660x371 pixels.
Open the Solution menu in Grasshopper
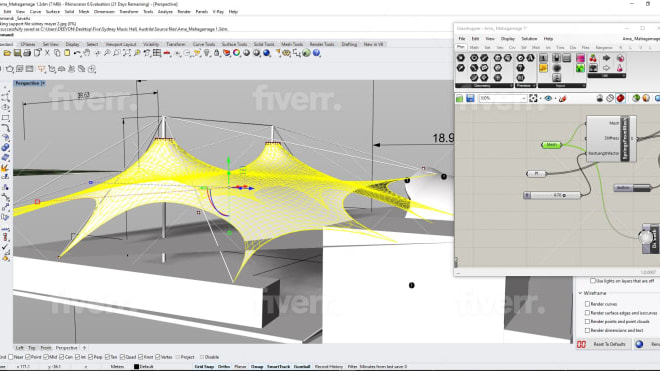click(529, 39)
